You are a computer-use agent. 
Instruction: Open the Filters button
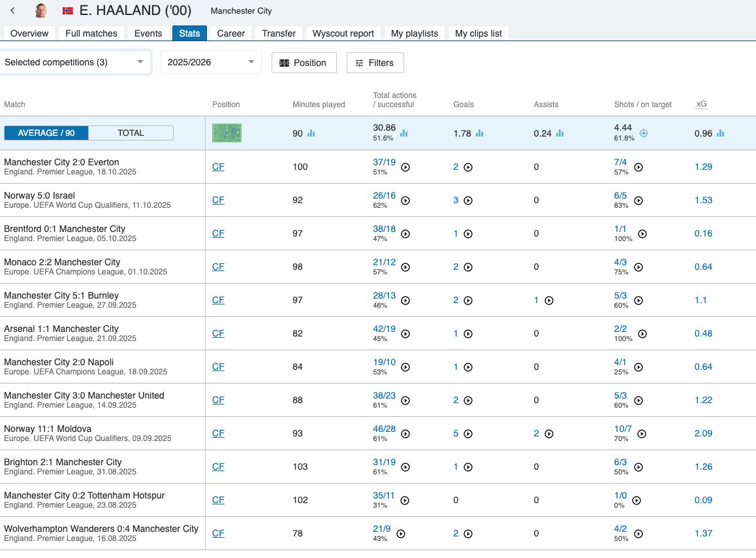pyautogui.click(x=375, y=63)
